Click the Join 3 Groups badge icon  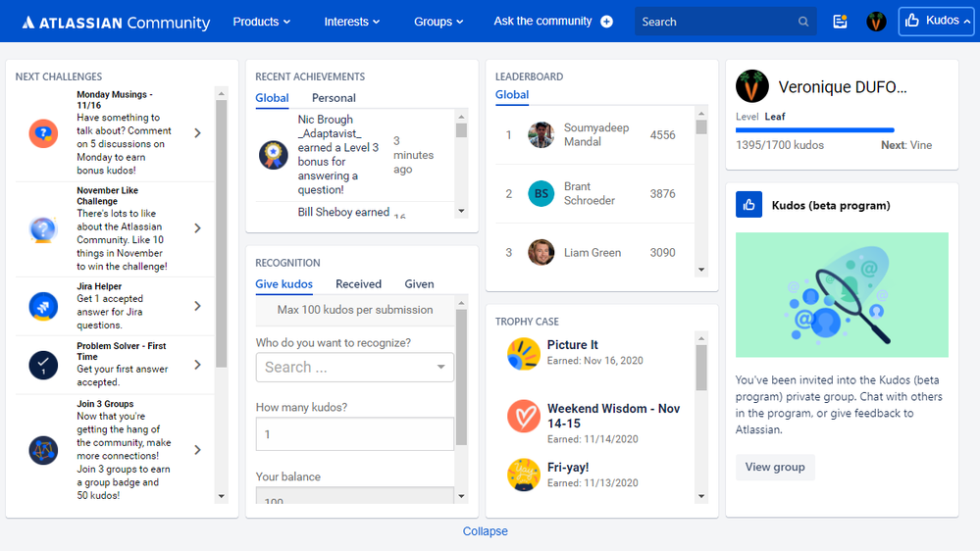click(43, 450)
